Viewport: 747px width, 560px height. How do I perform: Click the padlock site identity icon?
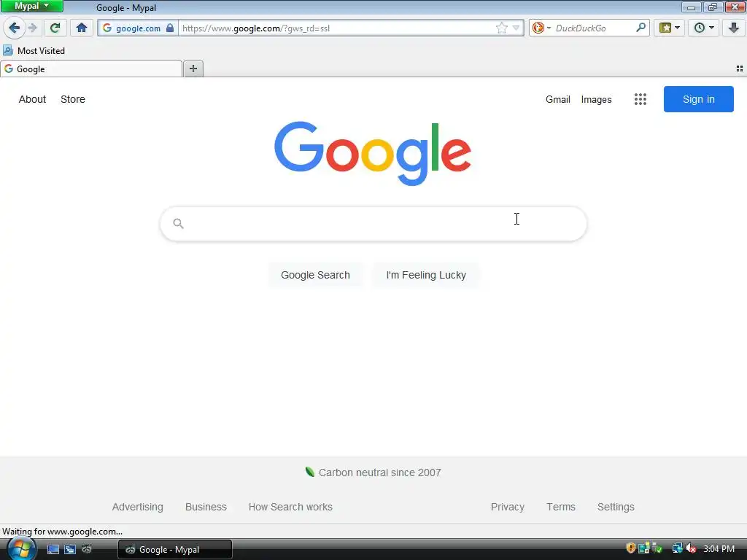coord(170,28)
